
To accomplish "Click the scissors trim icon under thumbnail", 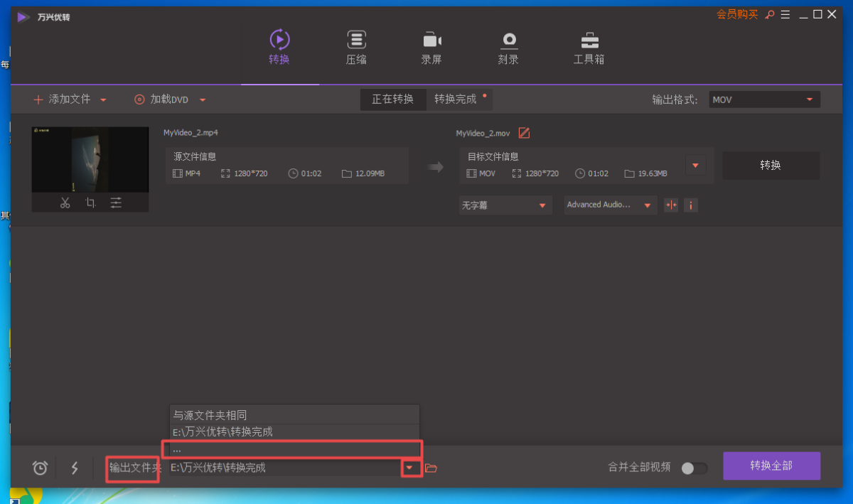I will 65,203.
